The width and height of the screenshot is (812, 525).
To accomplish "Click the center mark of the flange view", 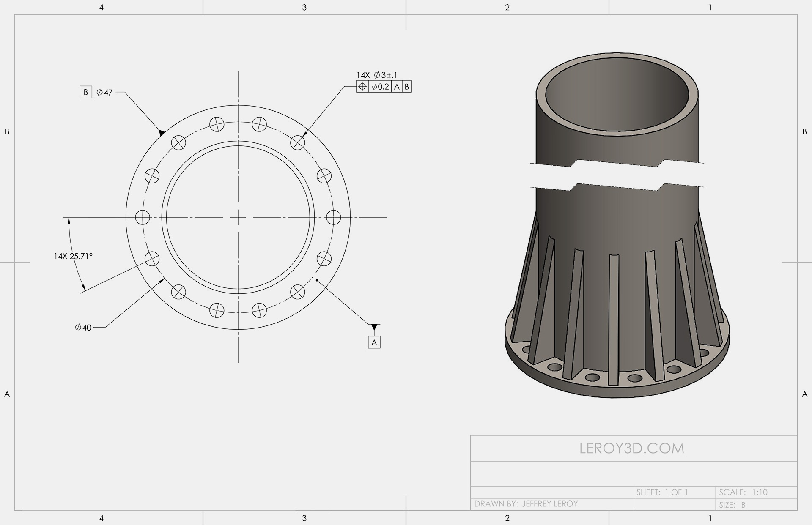I will pos(238,217).
